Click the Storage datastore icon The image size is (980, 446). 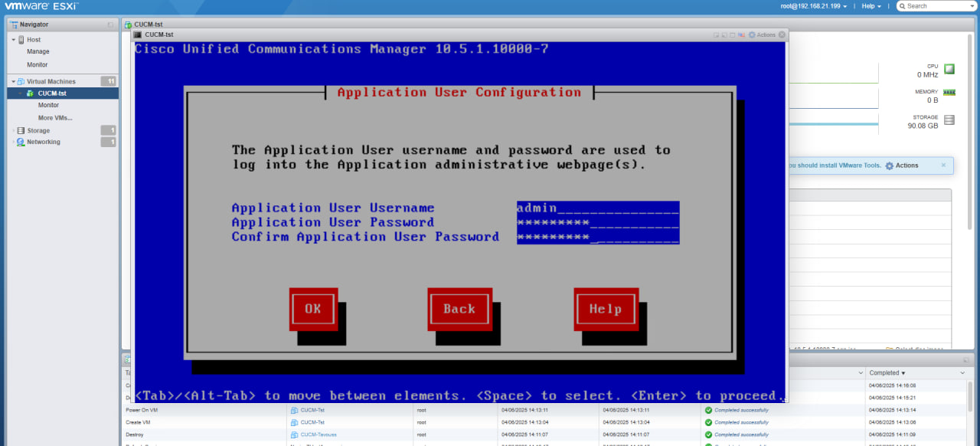point(21,131)
